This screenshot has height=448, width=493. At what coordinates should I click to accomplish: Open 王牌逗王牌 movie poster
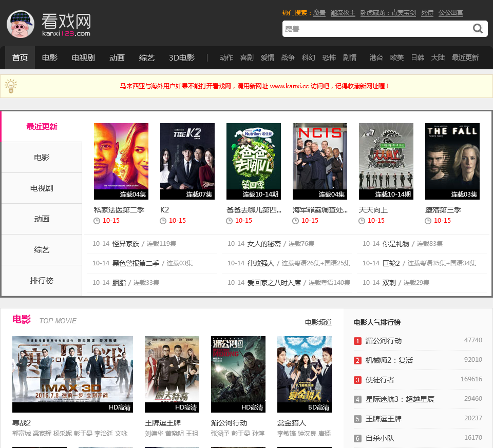[172, 374]
